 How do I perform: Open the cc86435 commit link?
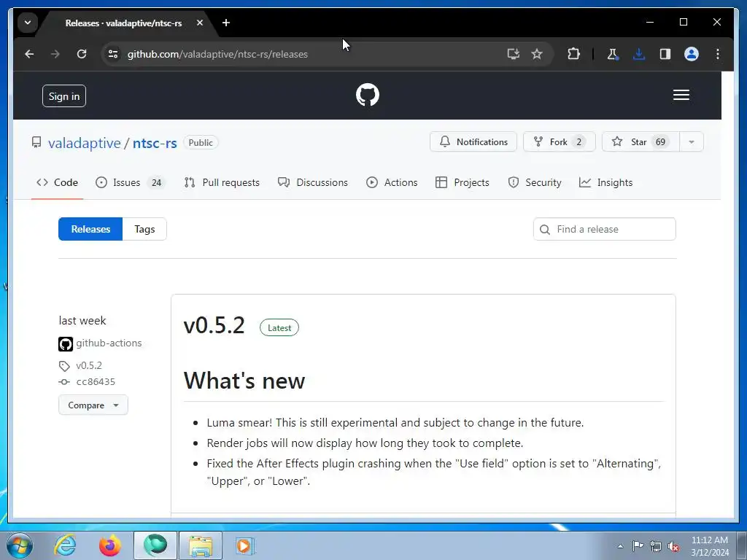click(96, 382)
